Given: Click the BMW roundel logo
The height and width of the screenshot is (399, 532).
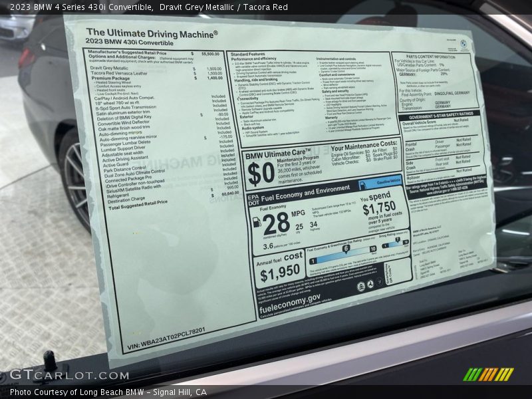Looking at the screenshot, I should [x=464, y=43].
